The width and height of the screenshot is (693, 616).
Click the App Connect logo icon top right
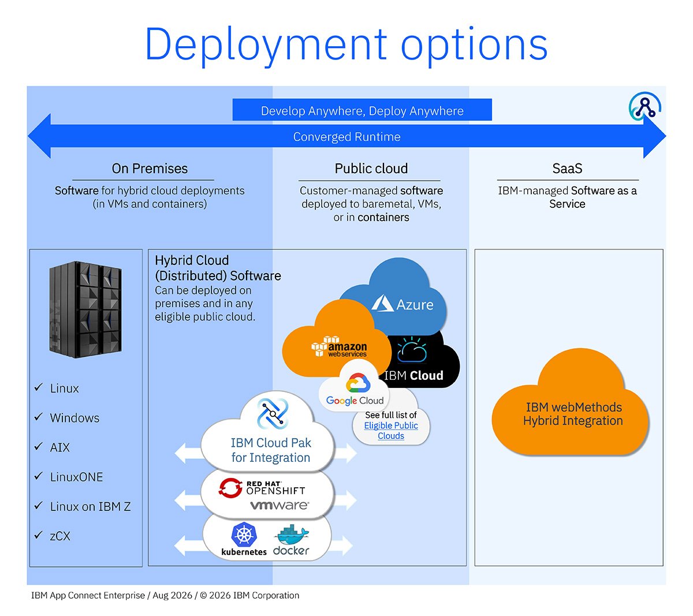[x=645, y=106]
